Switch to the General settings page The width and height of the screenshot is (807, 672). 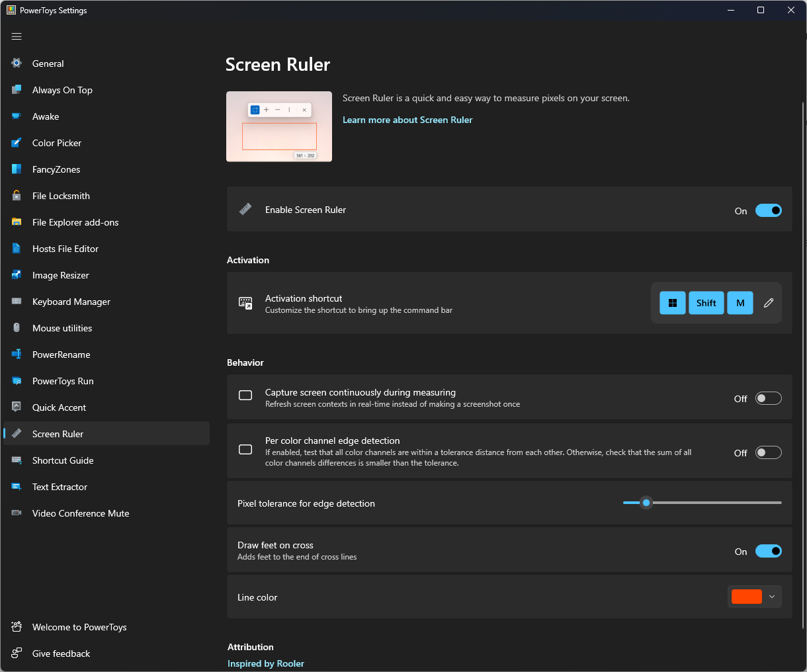[x=48, y=63]
